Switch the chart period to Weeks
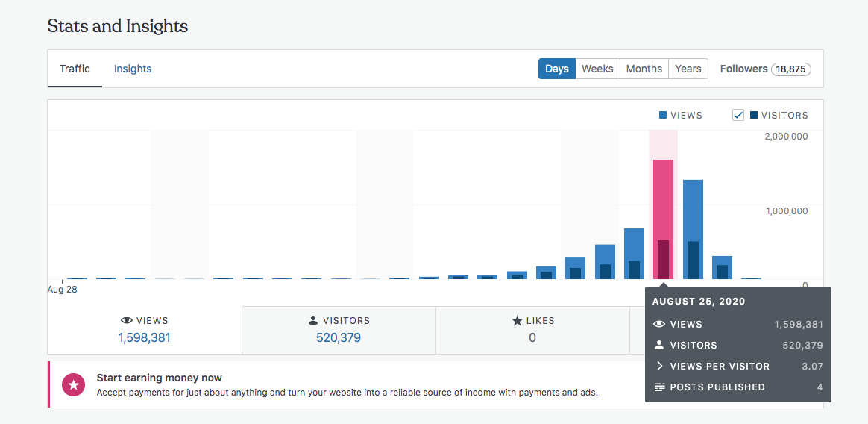 pos(597,69)
